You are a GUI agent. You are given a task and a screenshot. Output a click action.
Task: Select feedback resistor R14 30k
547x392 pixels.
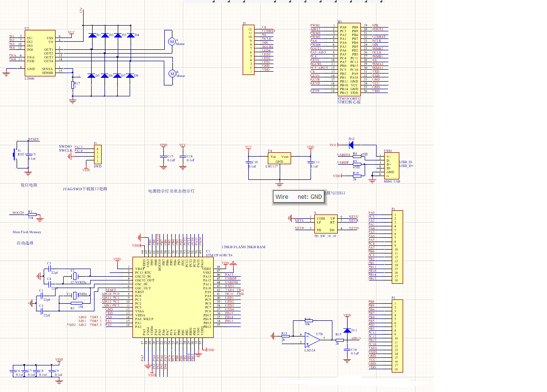[308, 320]
